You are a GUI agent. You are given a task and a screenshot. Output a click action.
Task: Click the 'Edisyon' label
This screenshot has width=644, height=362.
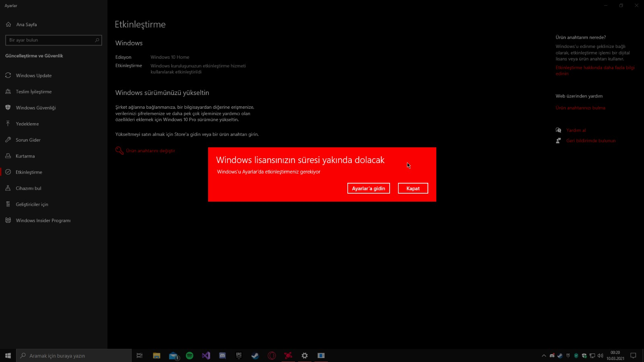(124, 57)
